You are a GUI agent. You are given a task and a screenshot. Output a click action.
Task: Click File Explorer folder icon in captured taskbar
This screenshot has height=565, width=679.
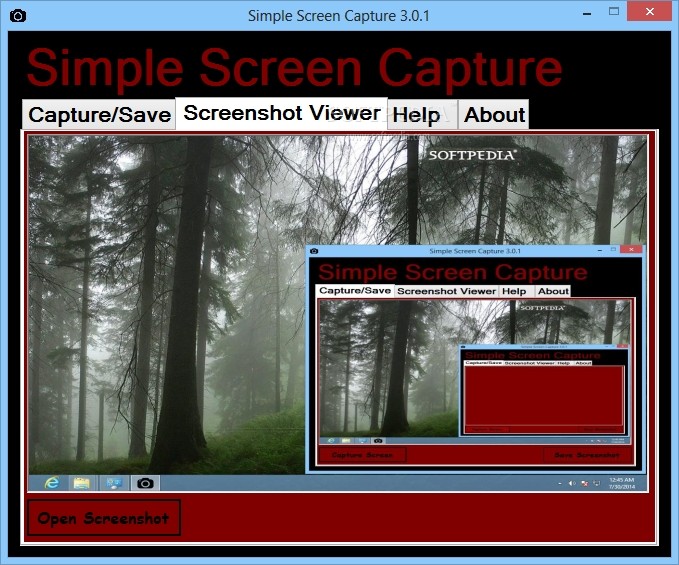[81, 483]
